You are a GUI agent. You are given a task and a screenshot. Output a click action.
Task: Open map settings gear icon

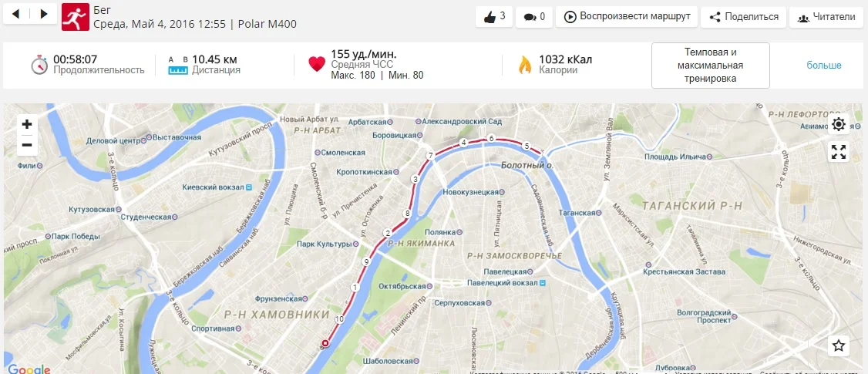(839, 124)
